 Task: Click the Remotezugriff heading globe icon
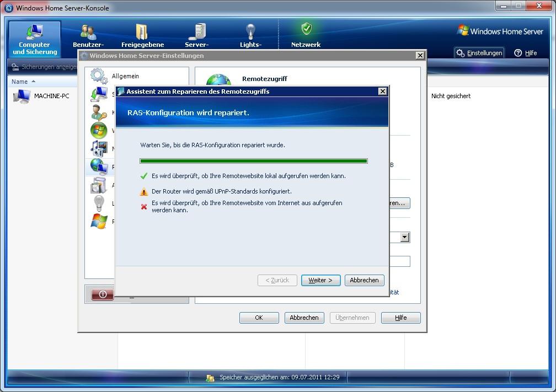[219, 80]
